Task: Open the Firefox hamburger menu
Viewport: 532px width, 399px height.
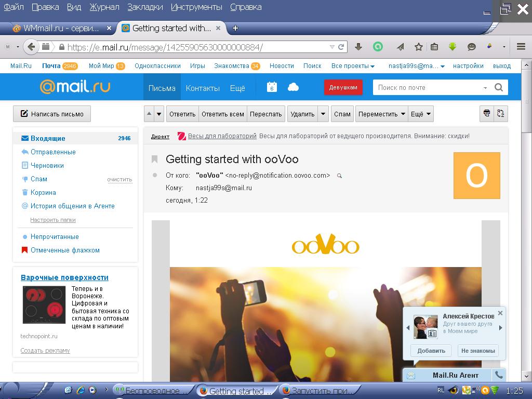Action: pyautogui.click(x=521, y=46)
